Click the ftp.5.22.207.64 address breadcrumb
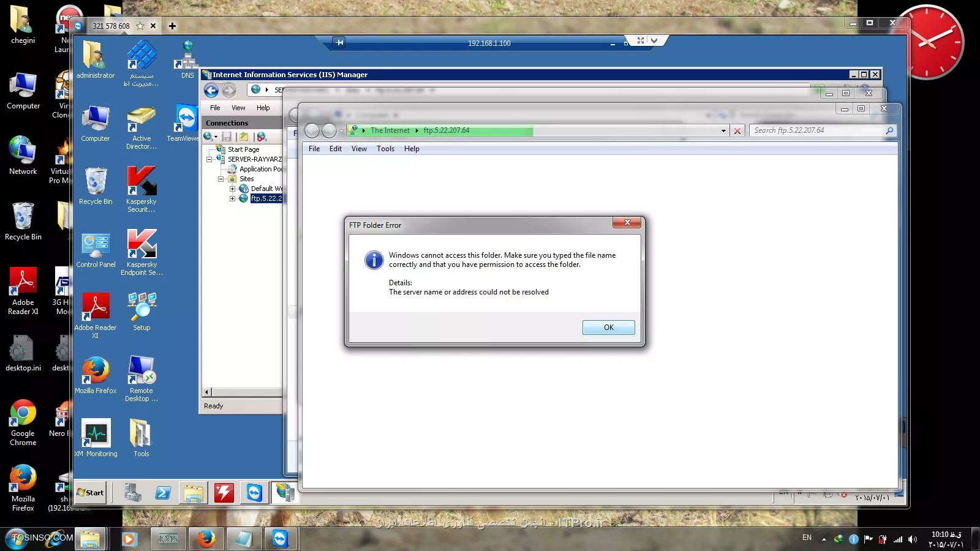 pos(447,130)
